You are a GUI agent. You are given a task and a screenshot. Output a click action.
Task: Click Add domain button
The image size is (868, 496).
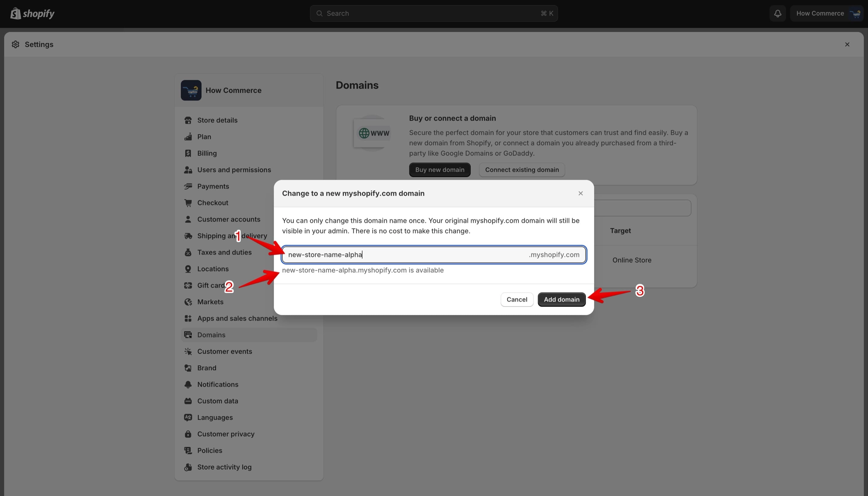[561, 299]
